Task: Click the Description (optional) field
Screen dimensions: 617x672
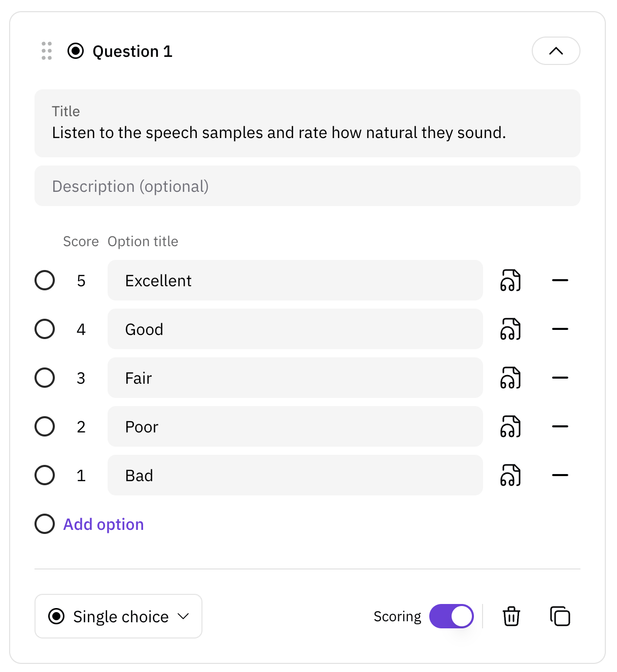Action: click(307, 186)
